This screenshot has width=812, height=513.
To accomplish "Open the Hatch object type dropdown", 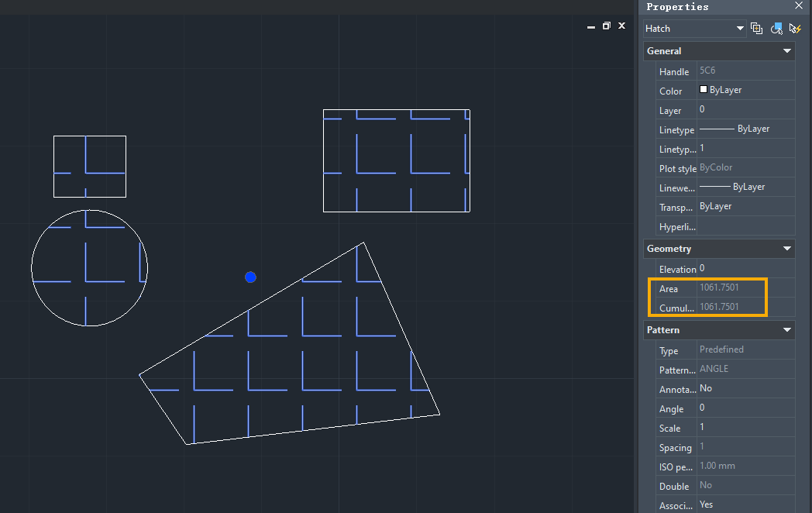I will [x=694, y=29].
